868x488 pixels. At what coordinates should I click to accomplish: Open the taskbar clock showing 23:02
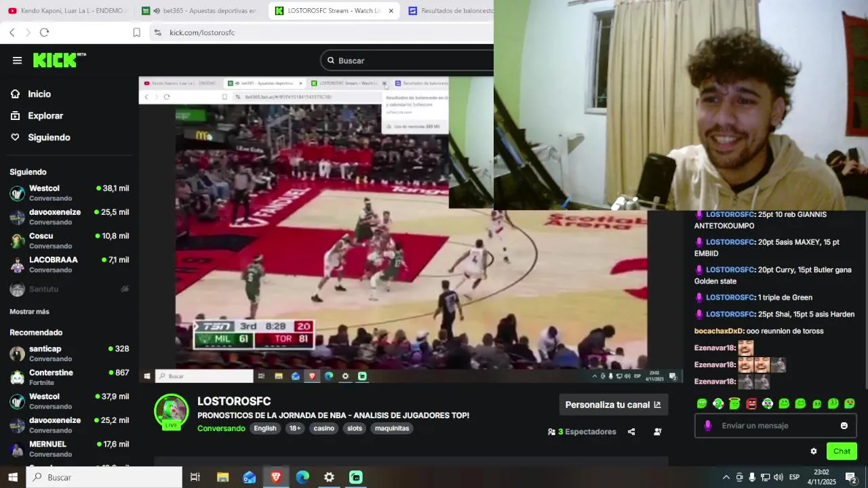(821, 477)
